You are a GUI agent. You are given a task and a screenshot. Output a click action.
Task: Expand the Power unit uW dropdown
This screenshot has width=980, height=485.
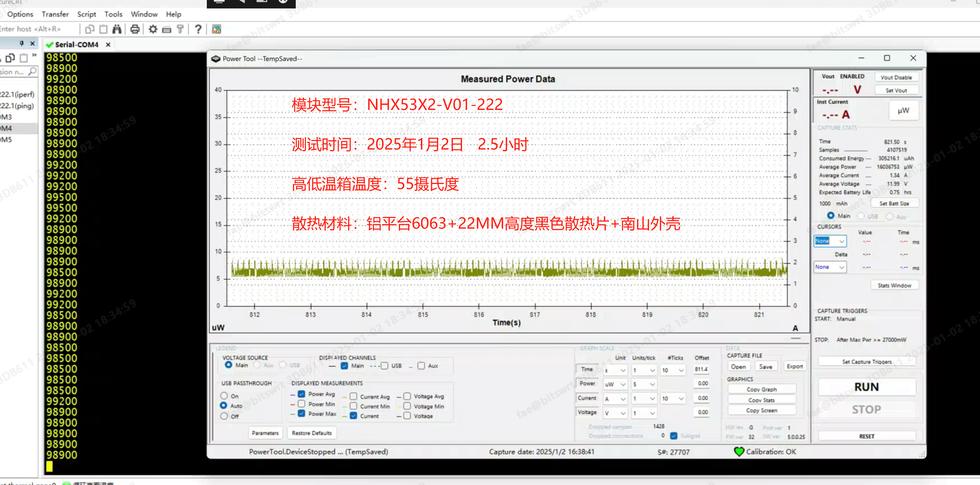pyautogui.click(x=615, y=384)
